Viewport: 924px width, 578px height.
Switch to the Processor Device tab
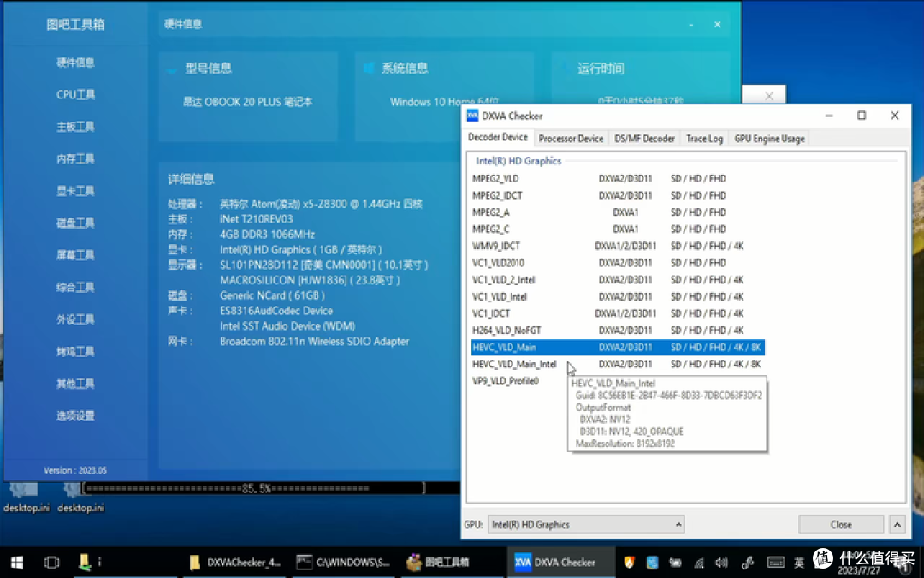pos(571,139)
